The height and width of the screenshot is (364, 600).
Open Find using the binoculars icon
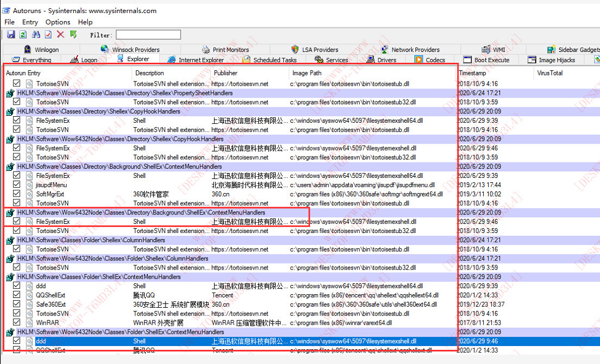(36, 35)
